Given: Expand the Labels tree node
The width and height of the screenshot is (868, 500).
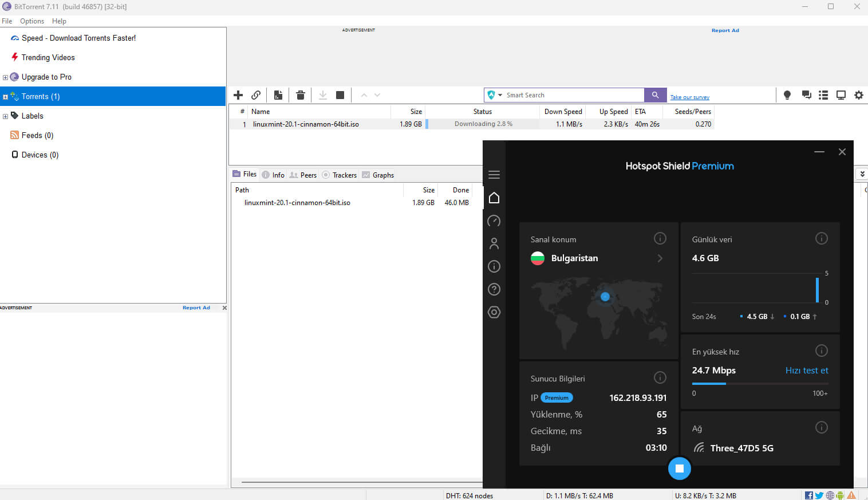Looking at the screenshot, I should 5,116.
